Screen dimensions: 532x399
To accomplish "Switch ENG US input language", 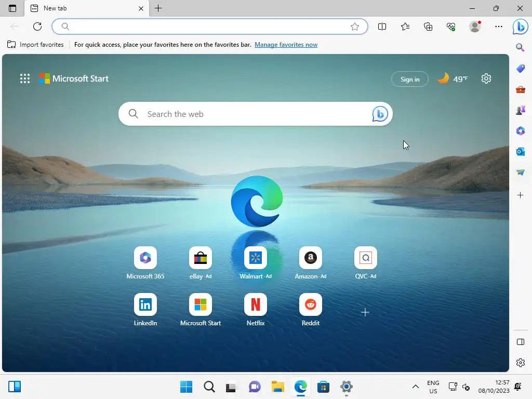I will tap(433, 387).
